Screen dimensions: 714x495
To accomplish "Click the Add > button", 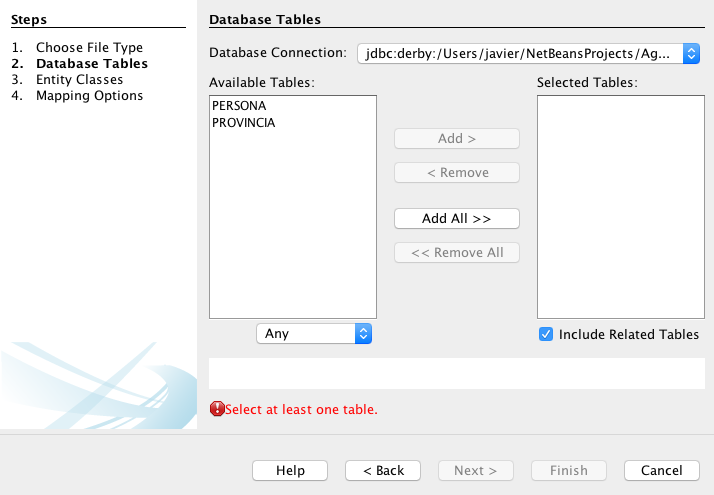I will tap(457, 139).
